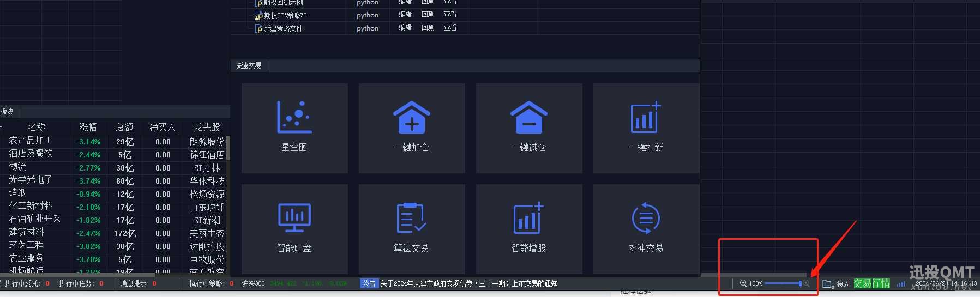Click the 龙头股 column header

[x=207, y=127]
